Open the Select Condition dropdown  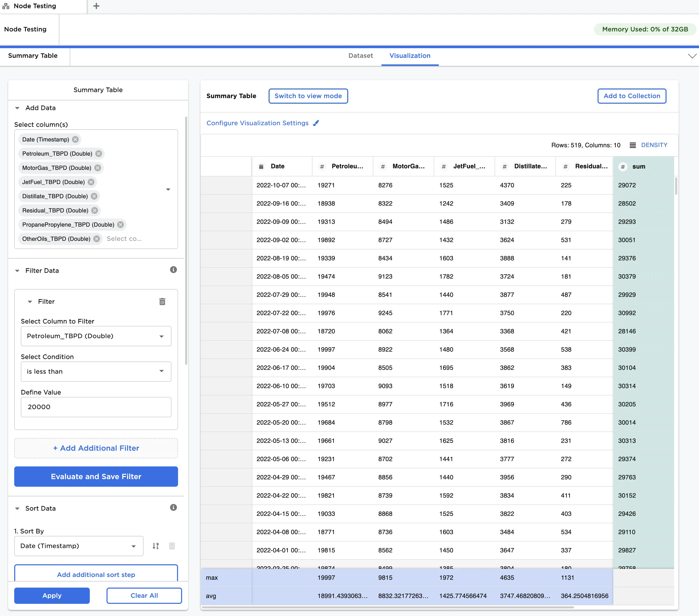point(96,371)
